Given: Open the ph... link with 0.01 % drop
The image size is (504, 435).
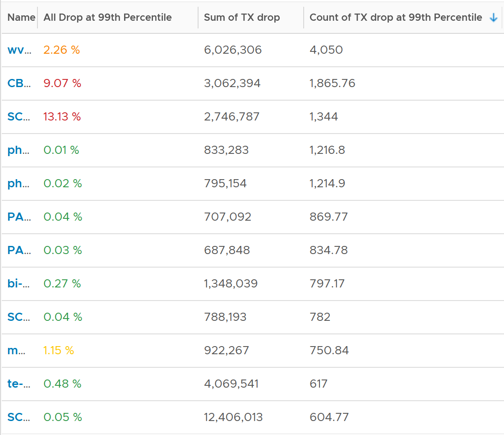Looking at the screenshot, I should (x=18, y=150).
